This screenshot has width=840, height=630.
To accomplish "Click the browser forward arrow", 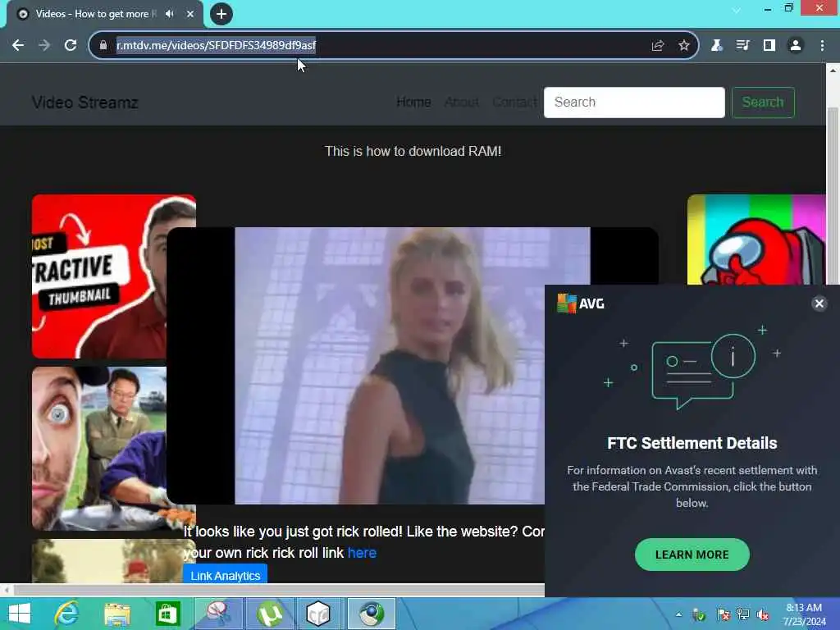I will 44,46.
